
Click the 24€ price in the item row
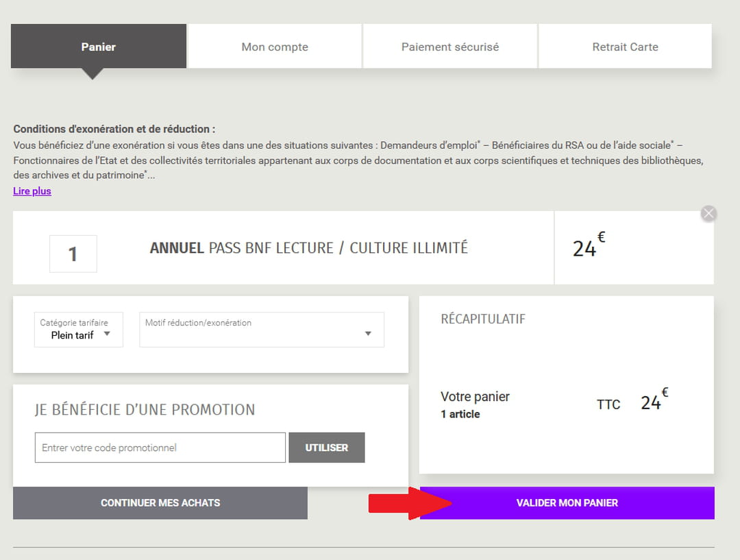pyautogui.click(x=588, y=247)
